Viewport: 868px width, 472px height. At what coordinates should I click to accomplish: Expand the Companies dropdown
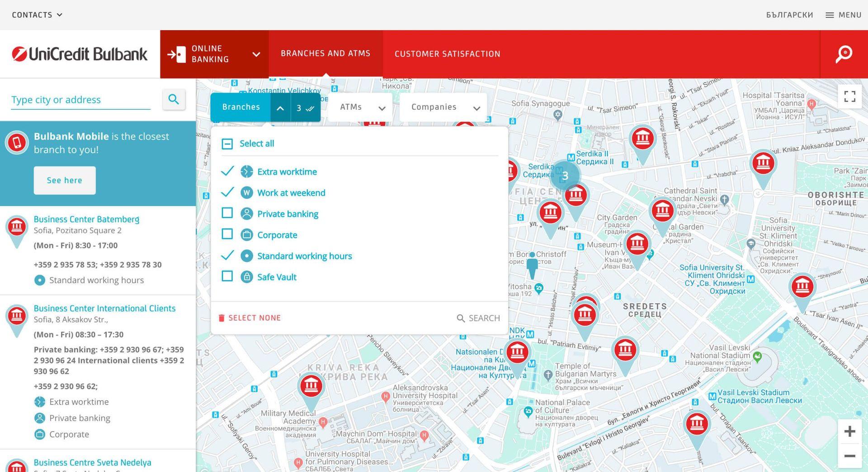[x=443, y=107]
